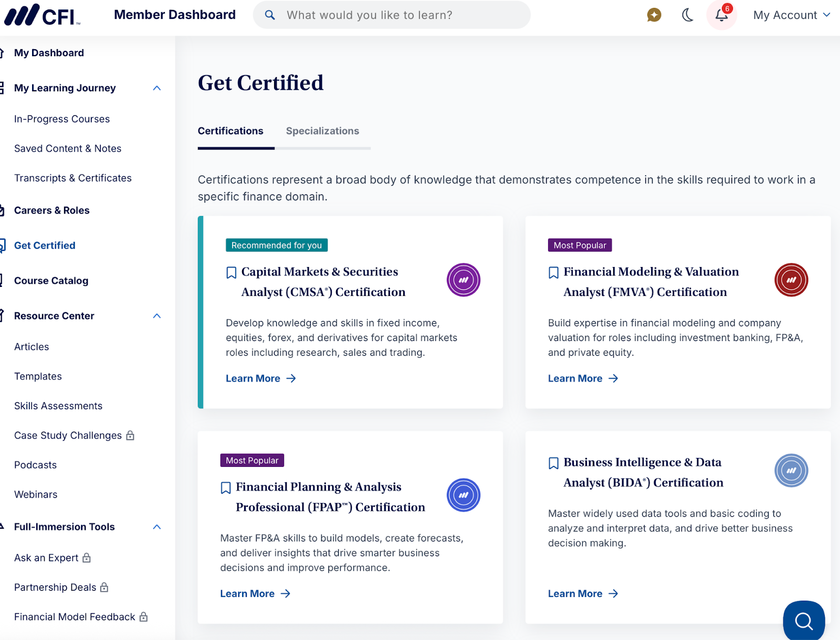Open Financial Planning & Analysis Professional title
Screen dimensions: 840x640
(330, 497)
